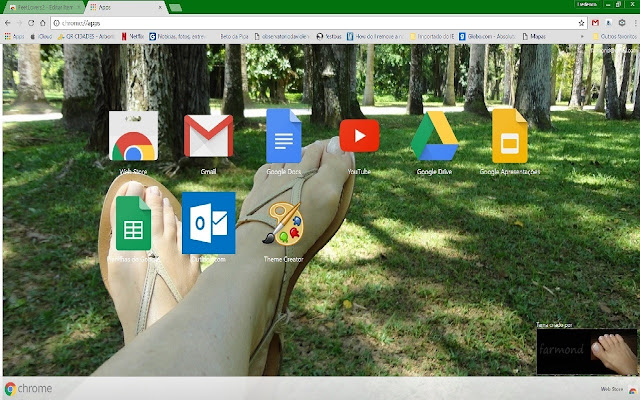
Task: Open Google Apresentações slides app
Action: (509, 136)
